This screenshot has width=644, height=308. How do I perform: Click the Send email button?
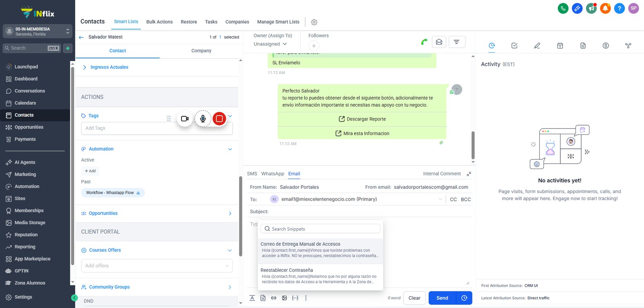442,298
